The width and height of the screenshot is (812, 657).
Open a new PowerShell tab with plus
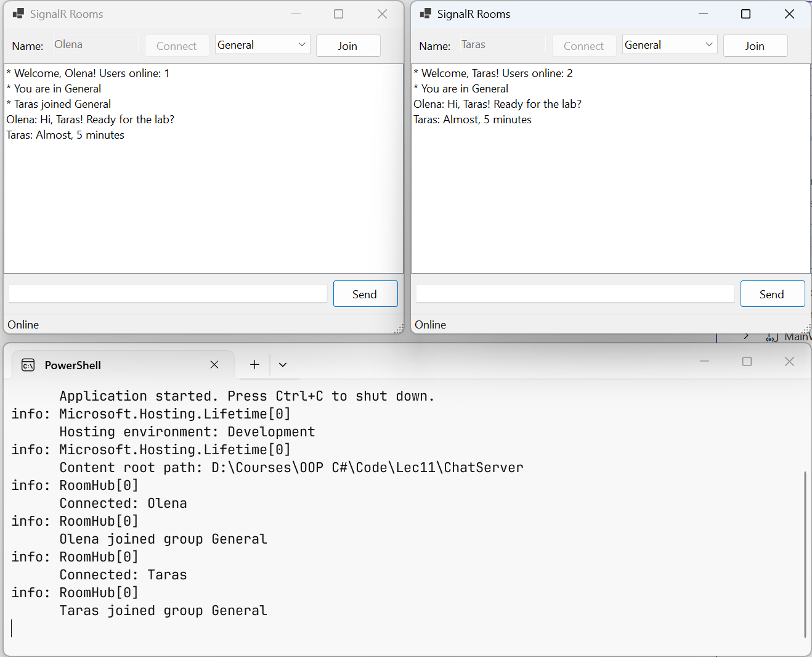tap(254, 365)
